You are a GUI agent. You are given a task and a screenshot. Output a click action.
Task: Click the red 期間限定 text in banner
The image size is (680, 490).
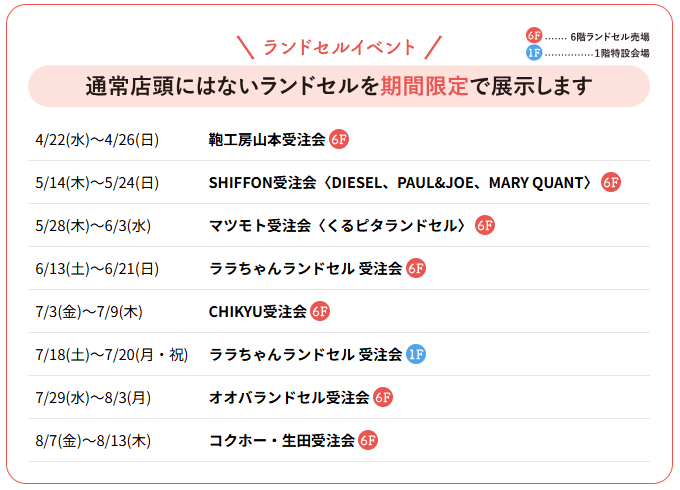point(424,86)
